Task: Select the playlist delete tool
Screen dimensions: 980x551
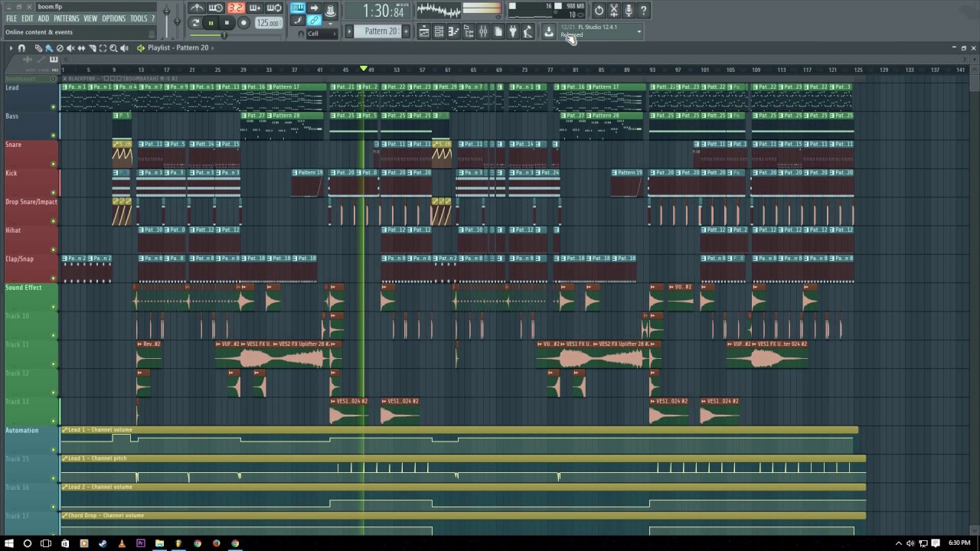Action: (60, 47)
